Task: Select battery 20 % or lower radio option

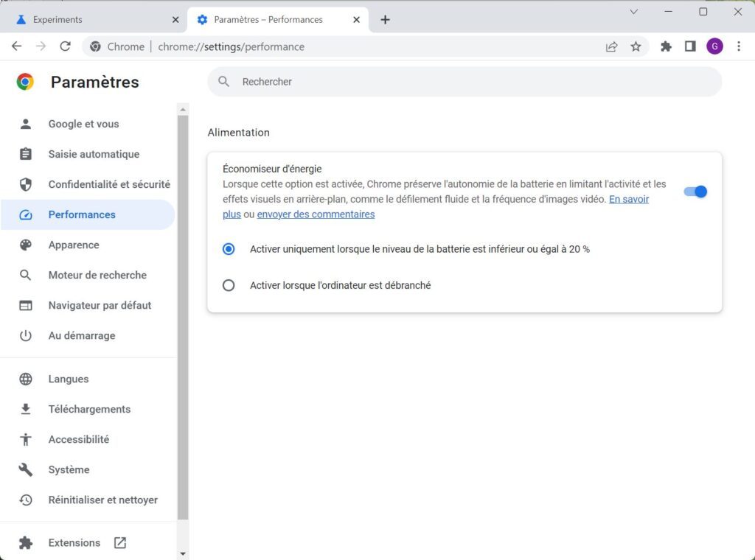Action: click(229, 249)
